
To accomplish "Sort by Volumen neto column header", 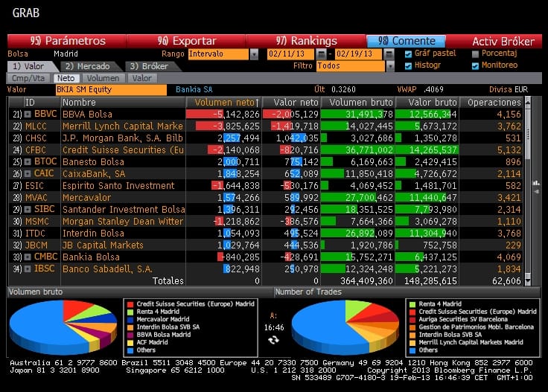I will coord(224,102).
